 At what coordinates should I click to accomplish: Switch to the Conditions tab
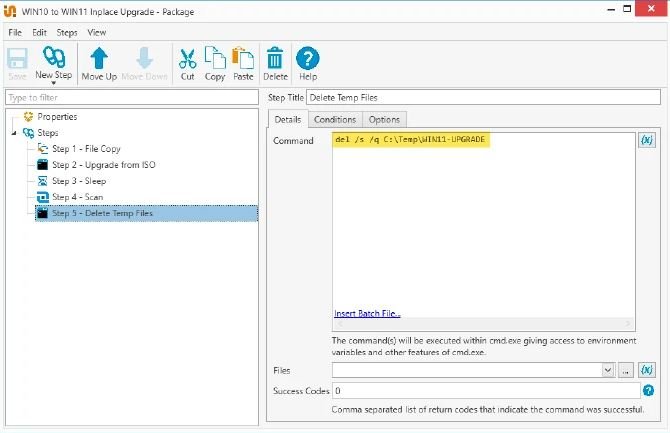point(335,120)
